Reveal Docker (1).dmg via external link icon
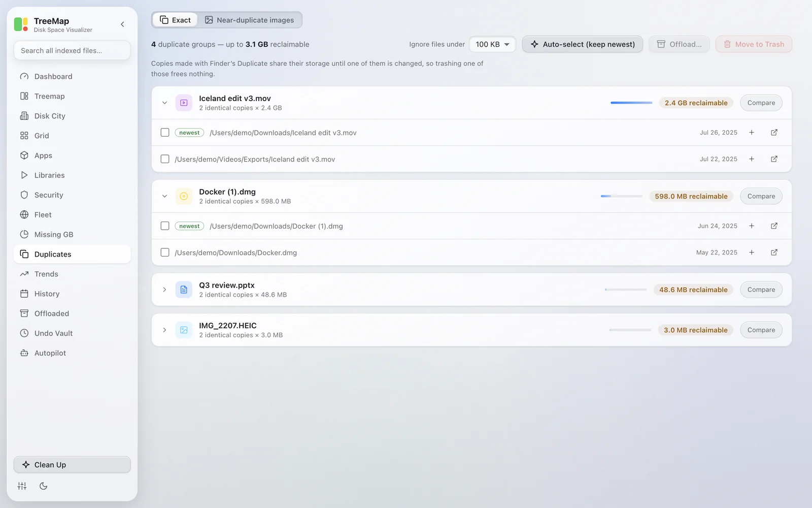This screenshot has width=812, height=508. [774, 226]
